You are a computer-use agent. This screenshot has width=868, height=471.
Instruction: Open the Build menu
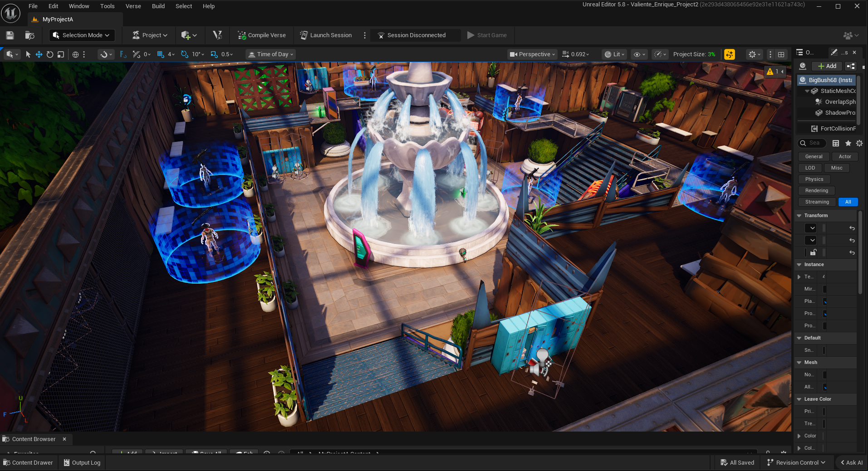pos(158,6)
